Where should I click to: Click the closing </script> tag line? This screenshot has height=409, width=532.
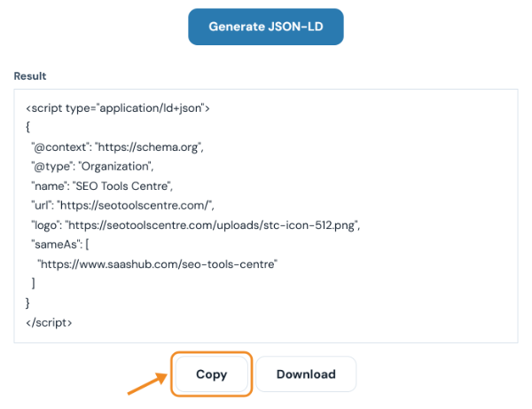(49, 322)
